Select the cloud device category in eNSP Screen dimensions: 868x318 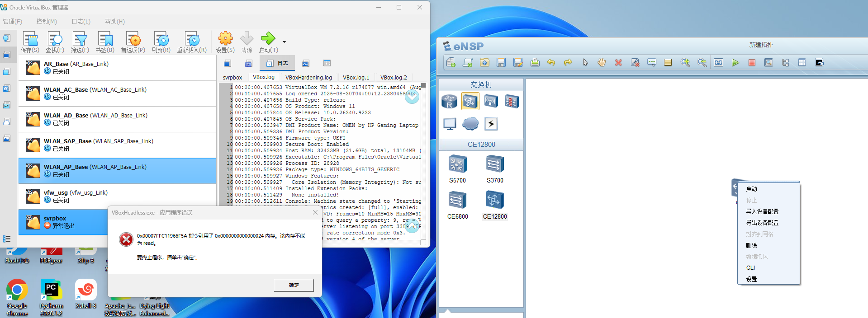[x=470, y=123]
